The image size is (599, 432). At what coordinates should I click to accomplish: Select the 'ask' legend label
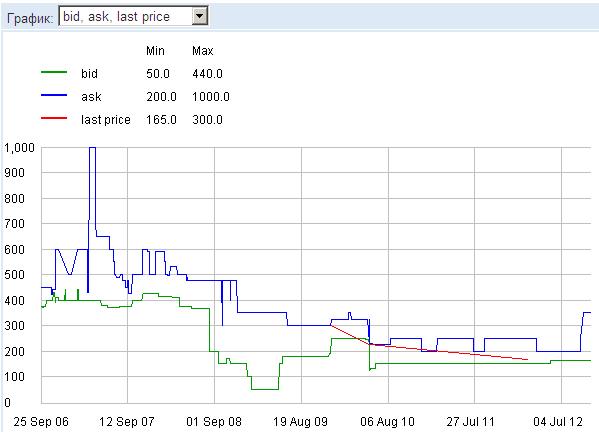pyautogui.click(x=91, y=97)
